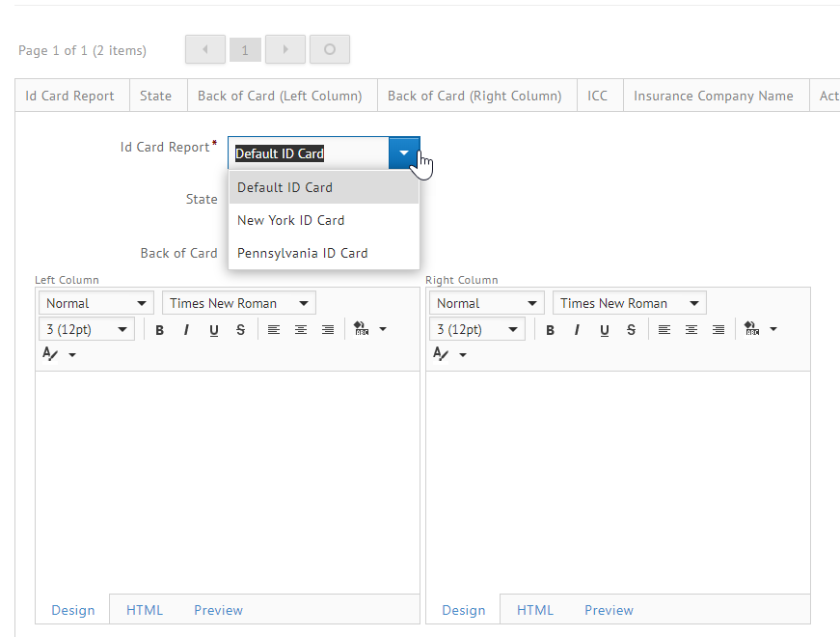Toggle Bold in the Left Column editor
Viewport: 840px width, 637px height.
(159, 330)
